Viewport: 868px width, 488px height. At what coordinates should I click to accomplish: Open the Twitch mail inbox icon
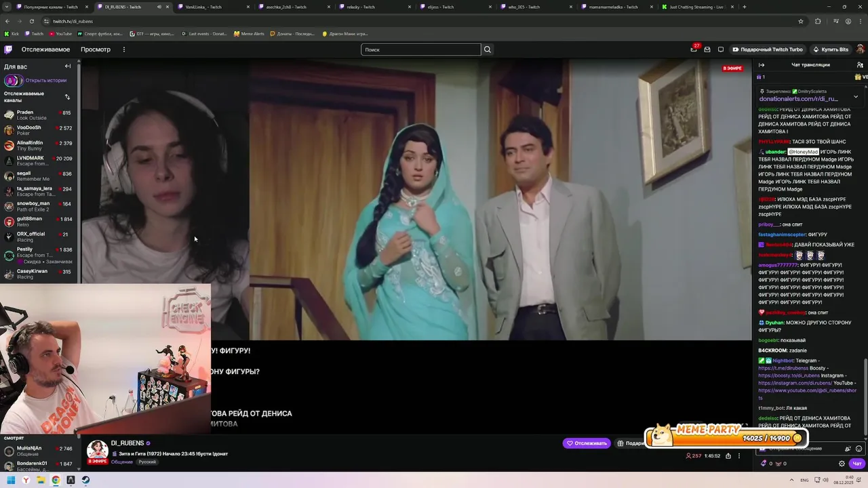707,49
